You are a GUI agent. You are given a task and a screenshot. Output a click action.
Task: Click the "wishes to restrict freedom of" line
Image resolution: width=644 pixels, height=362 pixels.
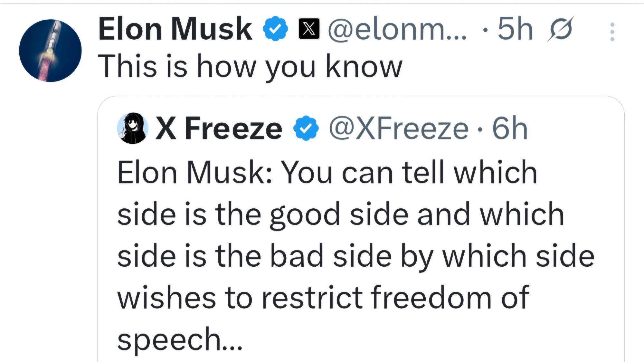click(x=323, y=297)
